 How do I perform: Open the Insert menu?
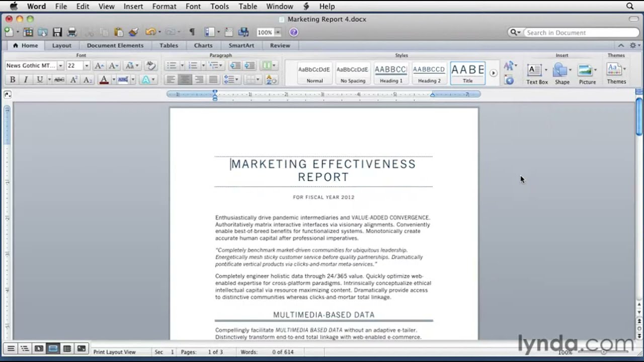tap(133, 6)
